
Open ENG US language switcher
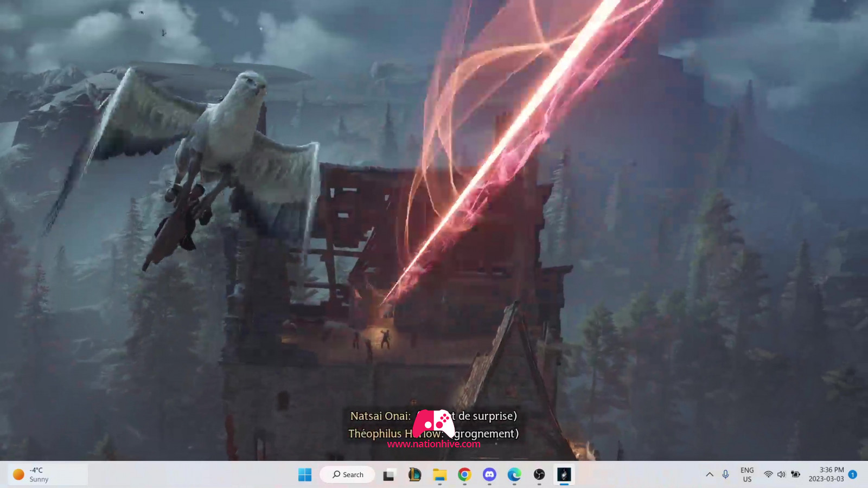747,474
